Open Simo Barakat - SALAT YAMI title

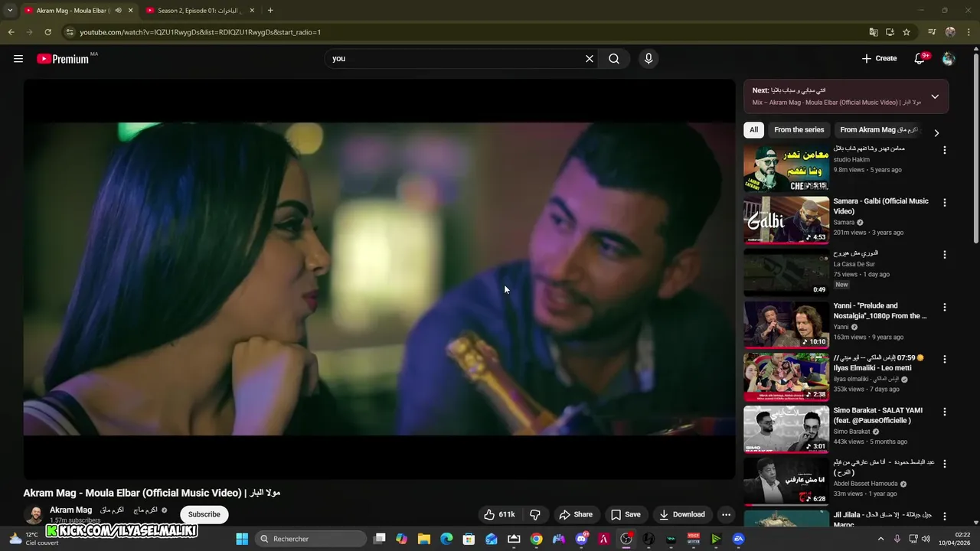coord(878,416)
